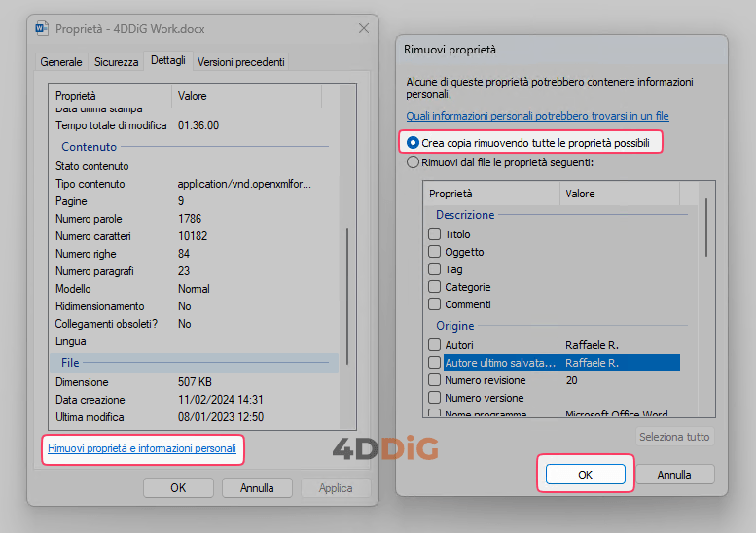
Task: Select the Tempo totale di modifica row
Action: (195, 125)
